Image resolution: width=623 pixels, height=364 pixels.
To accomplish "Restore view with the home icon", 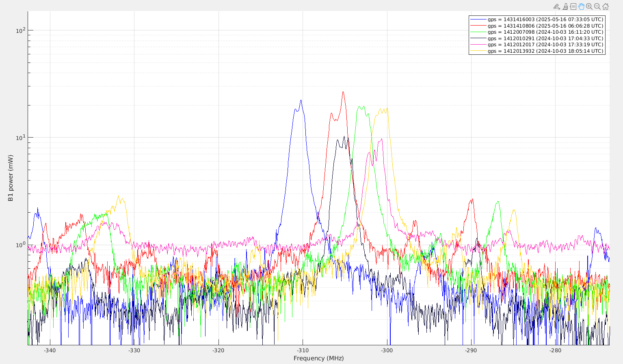I will (606, 6).
